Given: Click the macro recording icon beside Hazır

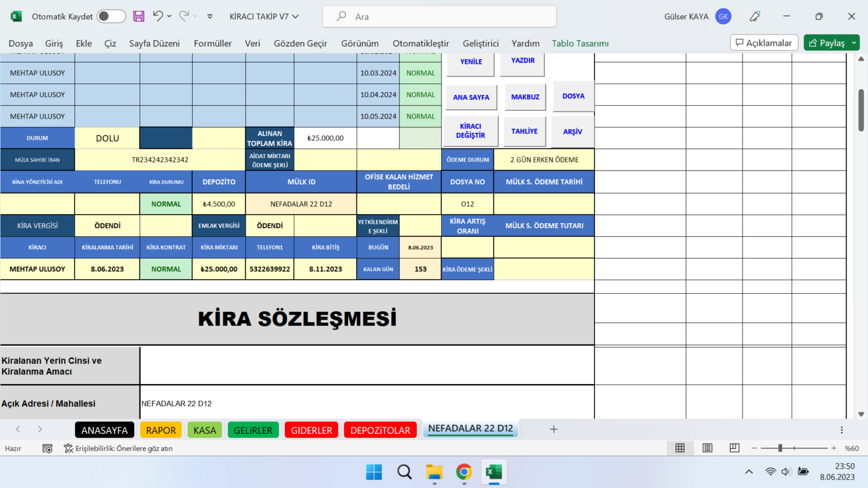Looking at the screenshot, I should (47, 448).
